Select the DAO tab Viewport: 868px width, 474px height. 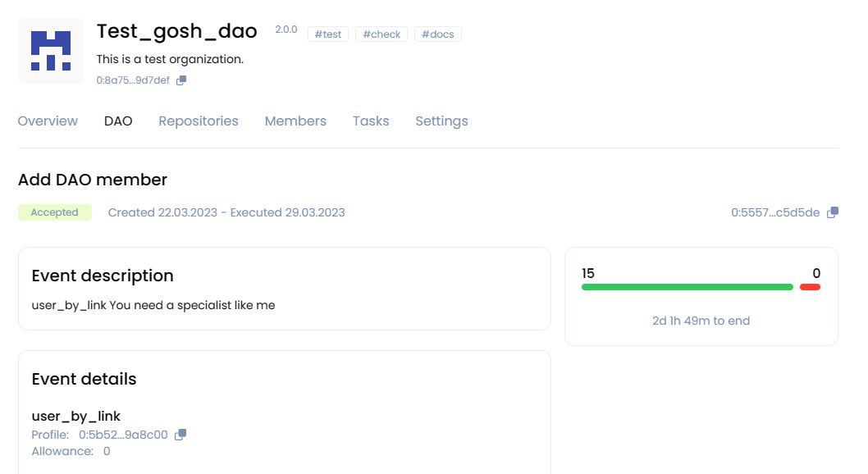[118, 121]
